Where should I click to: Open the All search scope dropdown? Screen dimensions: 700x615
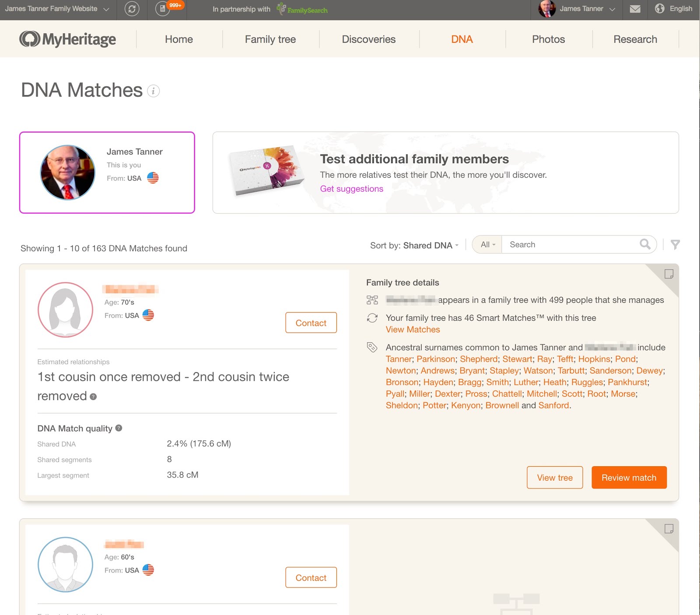tap(488, 245)
